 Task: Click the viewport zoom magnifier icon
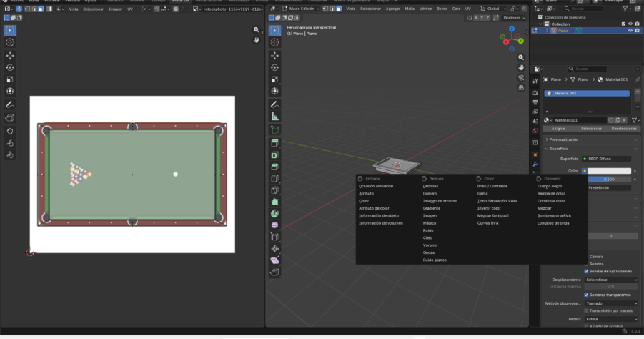click(x=522, y=56)
